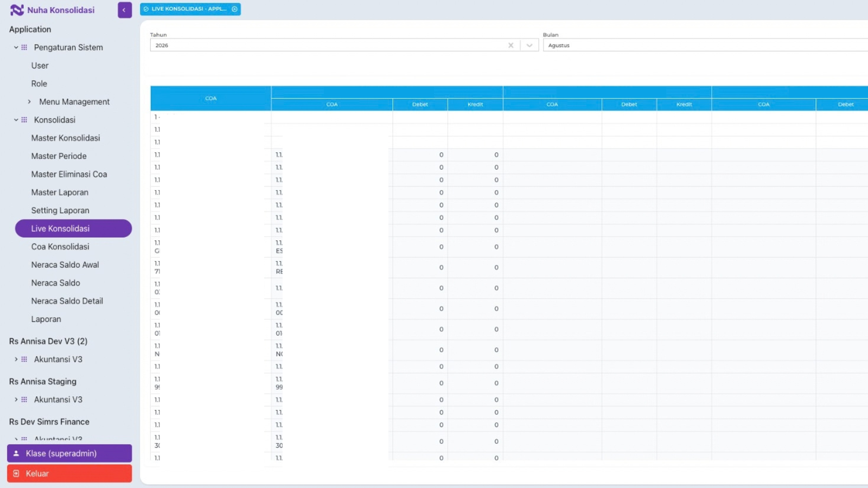The image size is (868, 488).
Task: Open the Laporan menu item
Action: click(46, 319)
